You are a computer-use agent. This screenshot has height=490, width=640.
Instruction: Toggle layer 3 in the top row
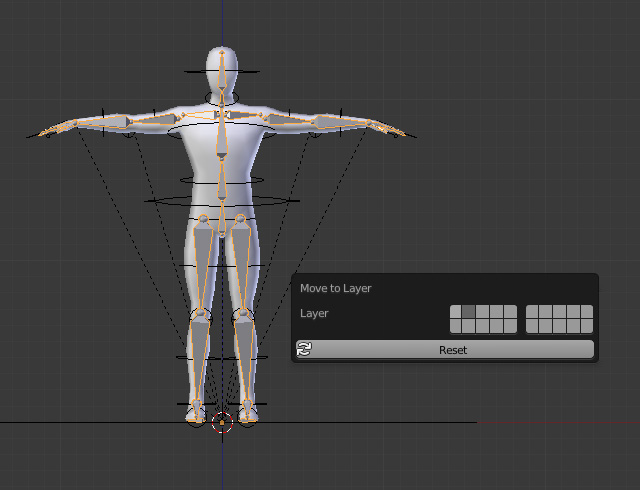click(x=482, y=312)
